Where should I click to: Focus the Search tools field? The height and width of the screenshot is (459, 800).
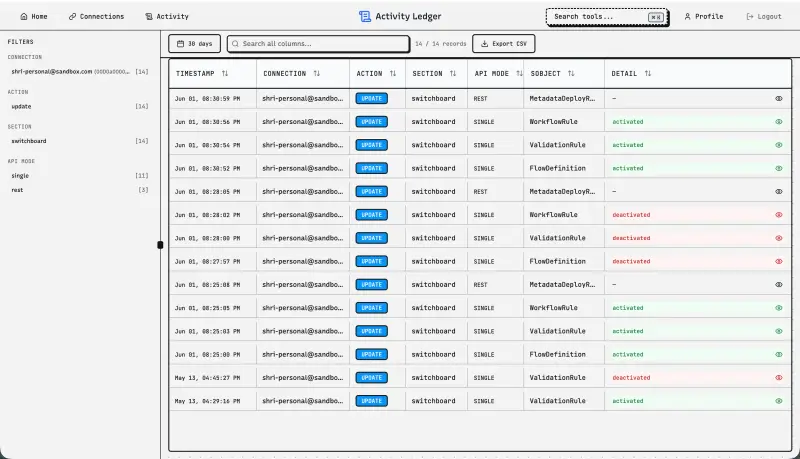607,17
